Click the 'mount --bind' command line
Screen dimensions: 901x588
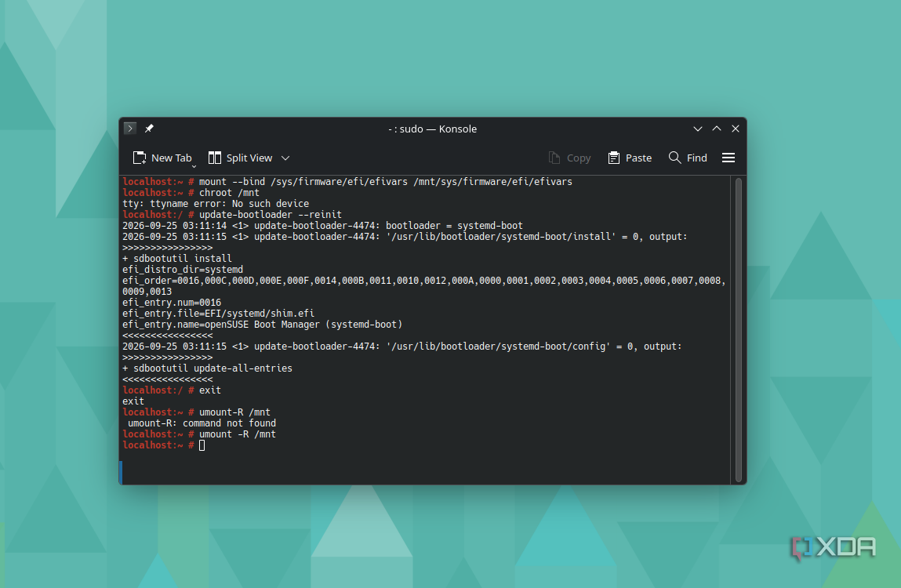347,182
